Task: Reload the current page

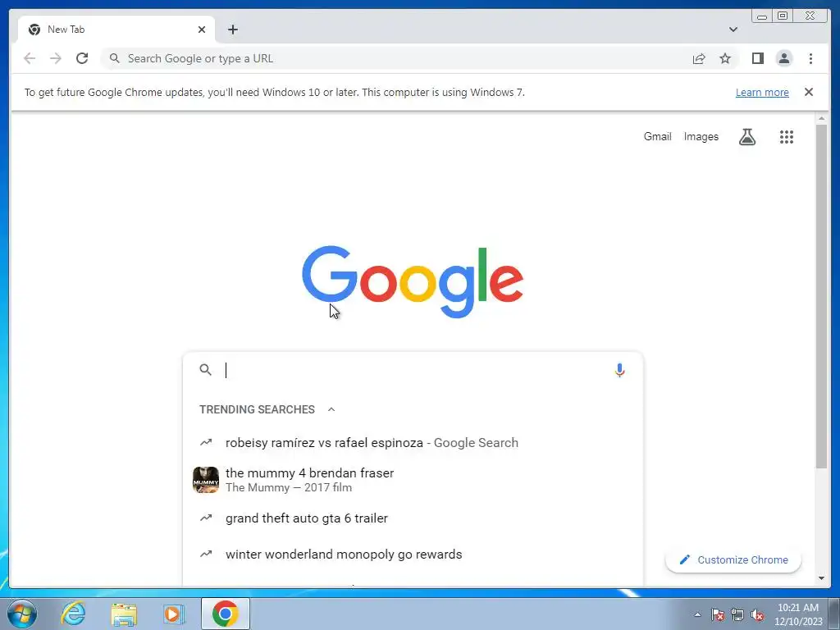Action: 82,58
